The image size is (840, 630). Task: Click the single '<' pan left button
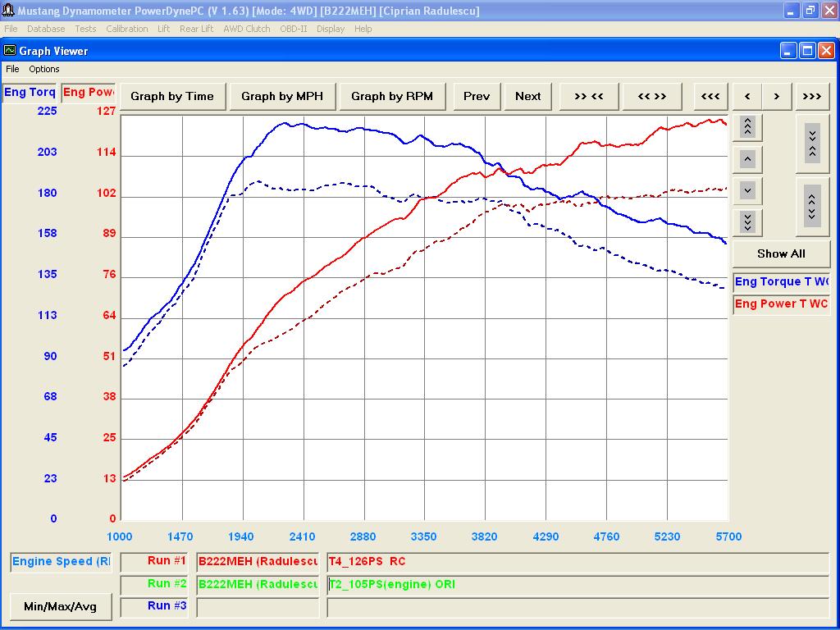point(747,97)
